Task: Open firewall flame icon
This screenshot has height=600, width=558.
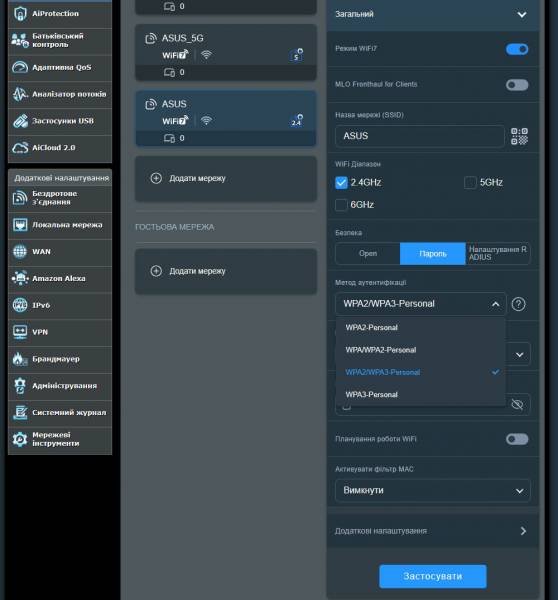Action: (x=20, y=359)
